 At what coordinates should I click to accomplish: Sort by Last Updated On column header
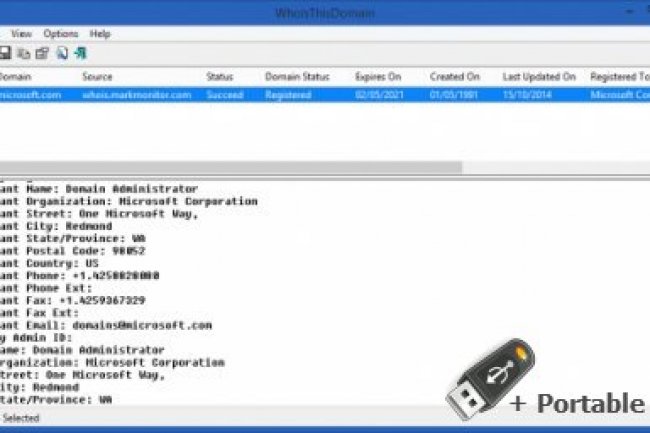[539, 77]
